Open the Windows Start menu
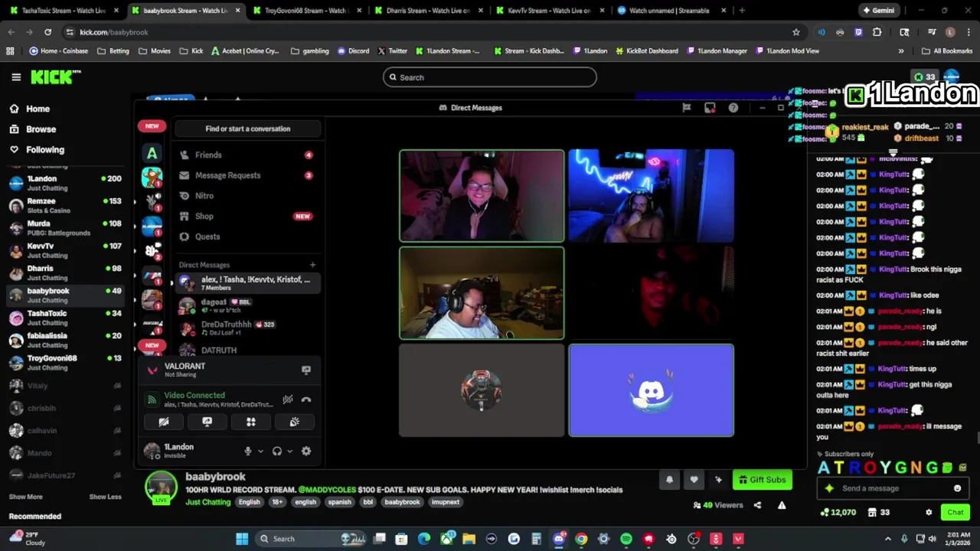 (242, 539)
